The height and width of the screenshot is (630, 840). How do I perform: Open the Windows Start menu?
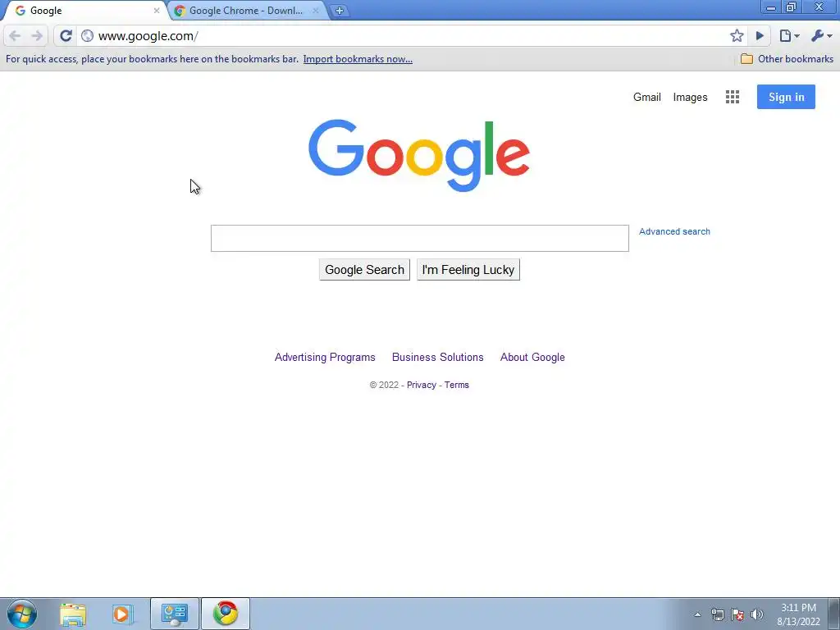point(22,614)
